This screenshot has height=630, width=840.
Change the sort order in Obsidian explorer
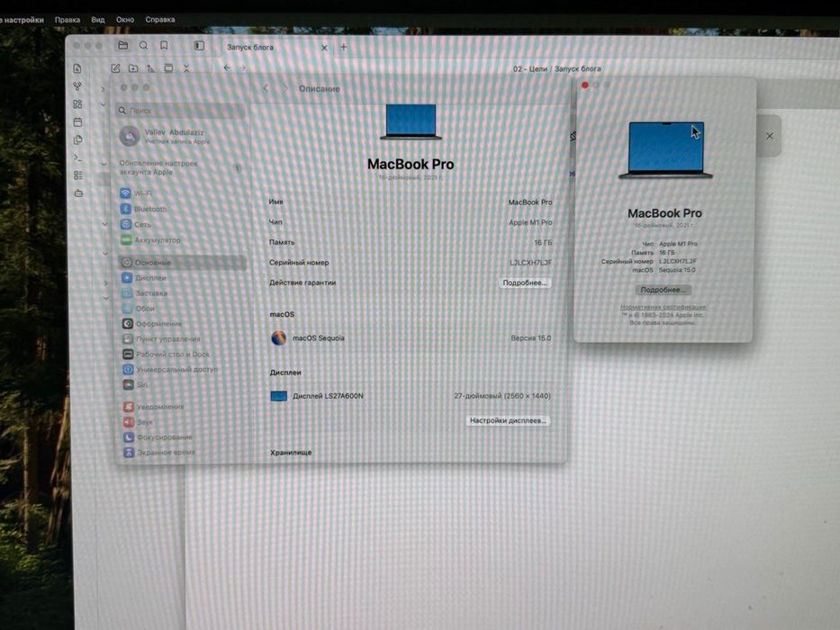click(150, 68)
